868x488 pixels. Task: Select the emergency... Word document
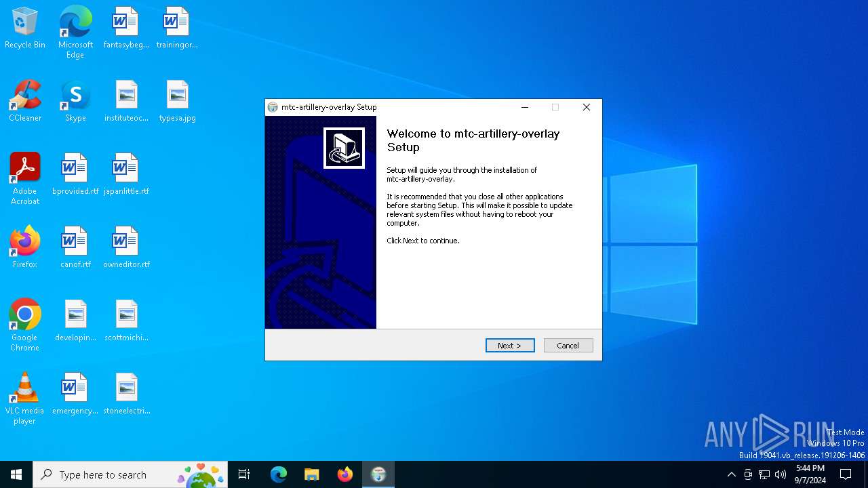point(75,394)
